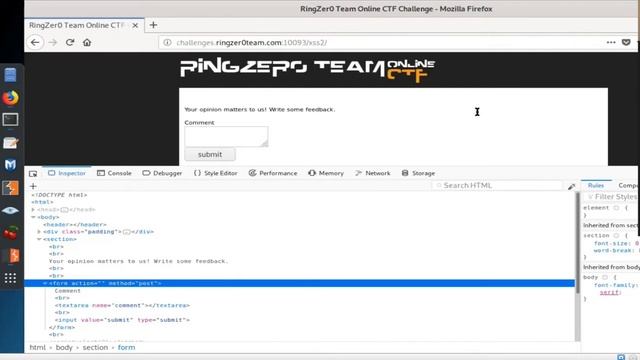This screenshot has width=640, height=360.
Task: Click body in the breadcrumb bar
Action: tap(64, 347)
